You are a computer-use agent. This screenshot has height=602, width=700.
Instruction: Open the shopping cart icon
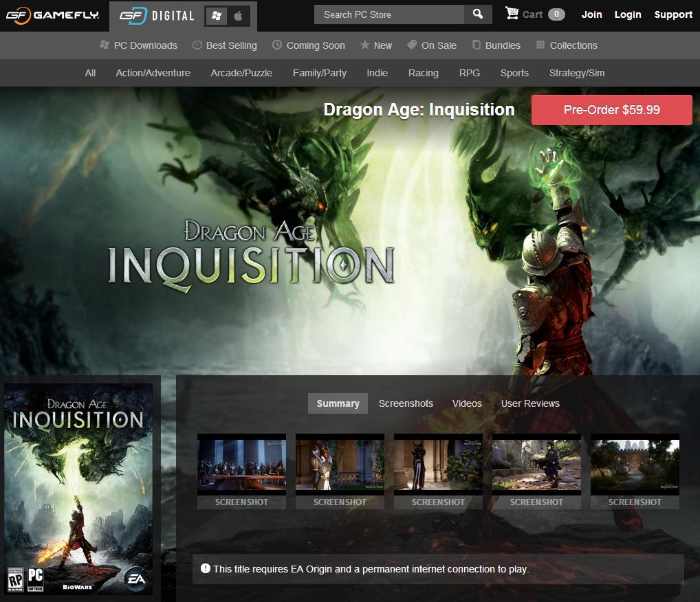click(512, 14)
